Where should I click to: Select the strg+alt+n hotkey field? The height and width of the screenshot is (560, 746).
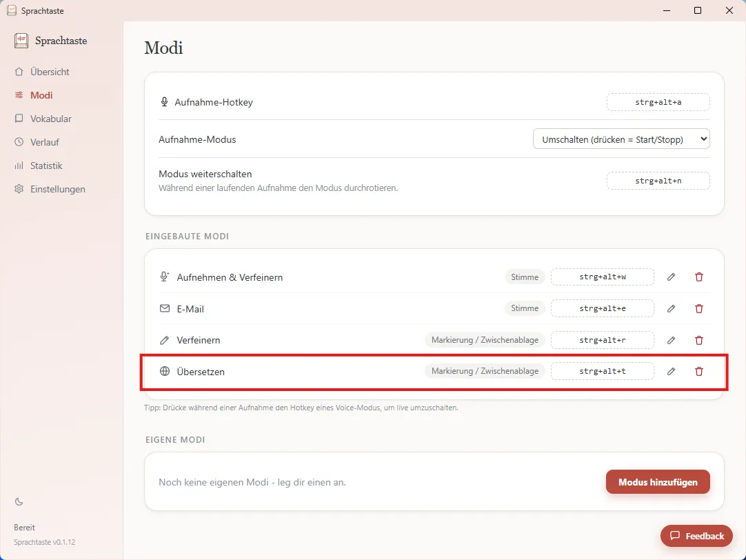[x=658, y=181]
